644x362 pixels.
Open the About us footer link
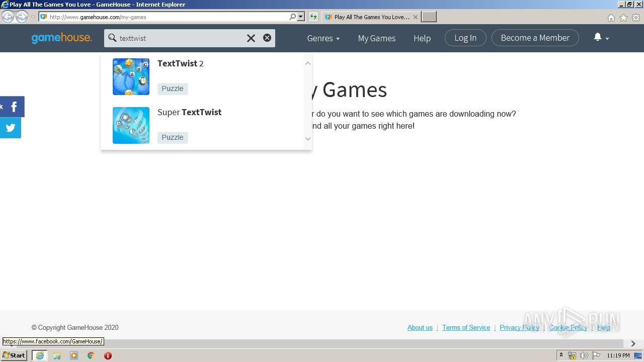tap(420, 327)
